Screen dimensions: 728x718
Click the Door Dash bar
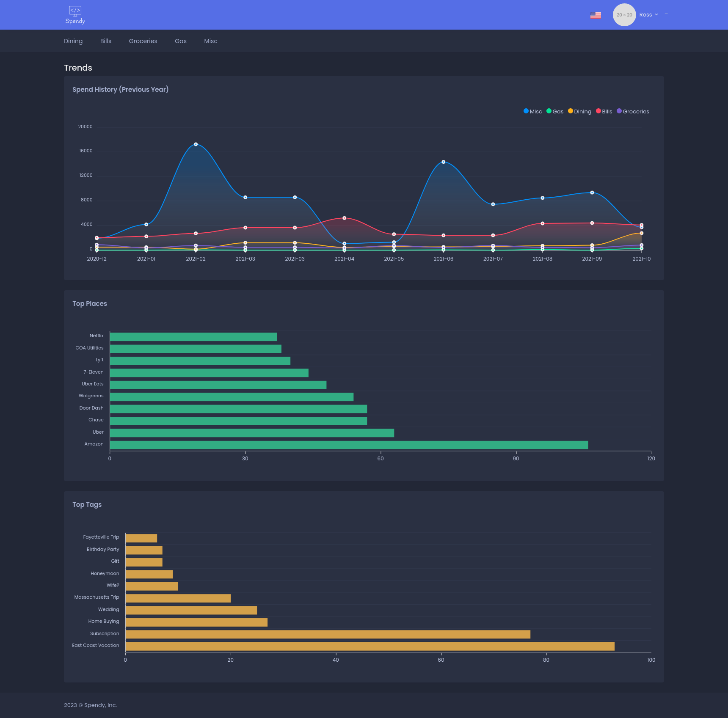pyautogui.click(x=238, y=409)
